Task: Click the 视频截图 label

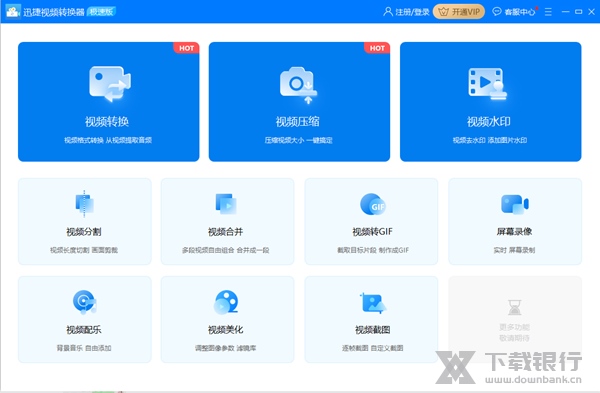Action: point(372,329)
